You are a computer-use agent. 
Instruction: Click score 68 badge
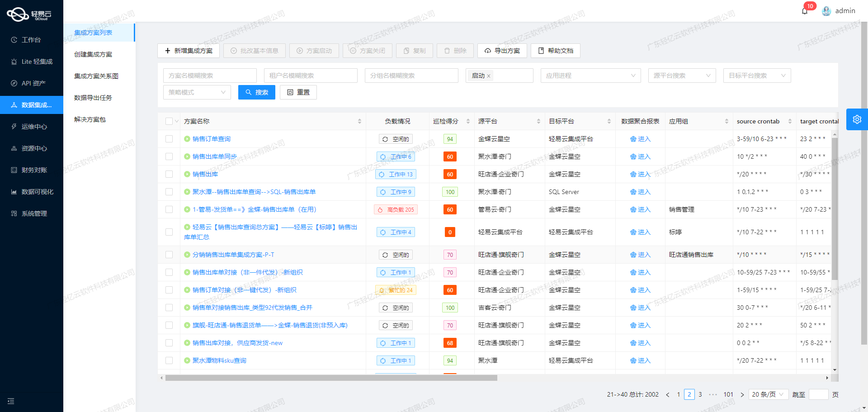coord(450,343)
